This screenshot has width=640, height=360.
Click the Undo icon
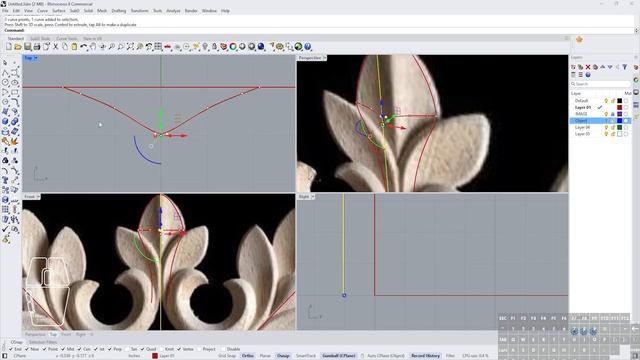coord(84,47)
